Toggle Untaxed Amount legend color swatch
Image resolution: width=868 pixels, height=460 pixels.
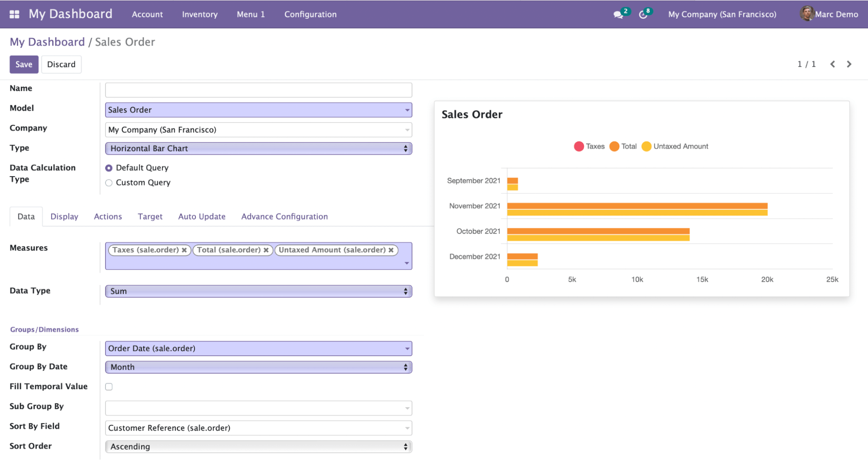click(646, 147)
